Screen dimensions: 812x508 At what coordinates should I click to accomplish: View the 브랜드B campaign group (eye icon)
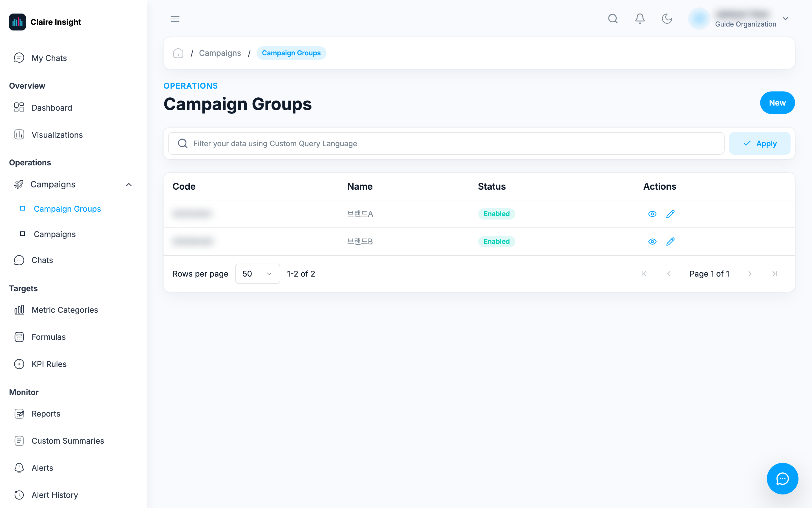652,242
